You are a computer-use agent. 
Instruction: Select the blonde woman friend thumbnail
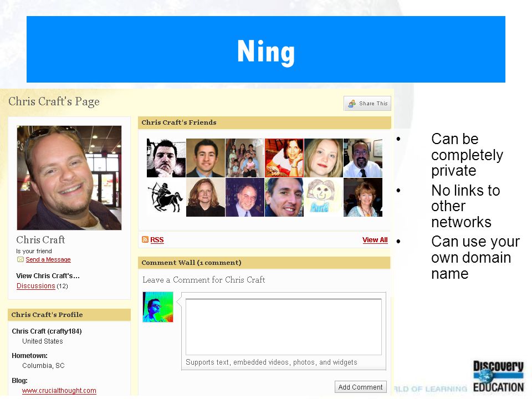[324, 158]
